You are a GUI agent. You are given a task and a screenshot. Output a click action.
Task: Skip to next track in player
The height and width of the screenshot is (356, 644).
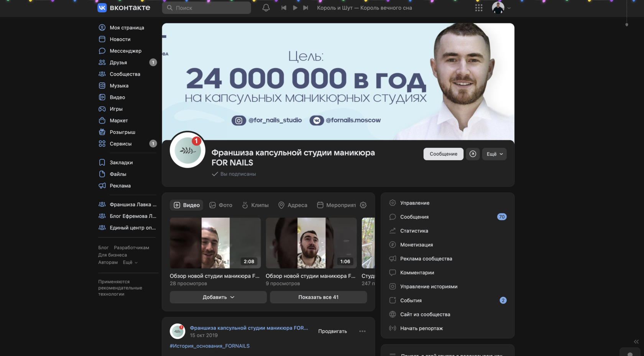point(306,8)
